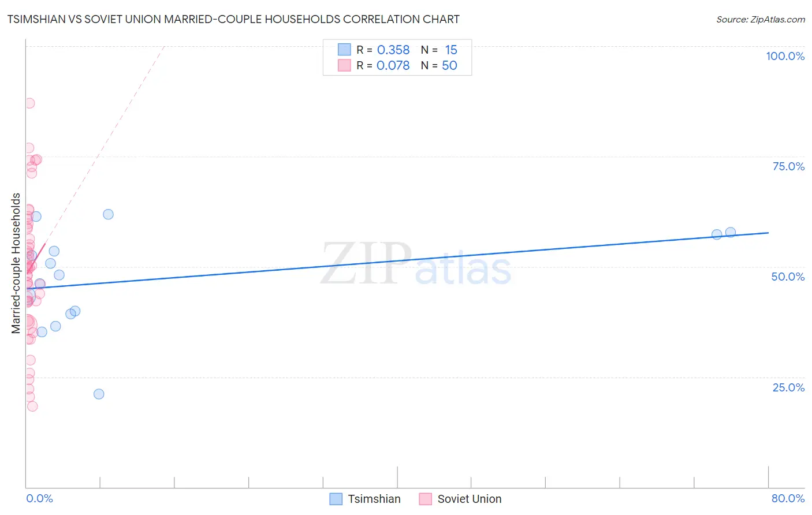Click the blue Tsimshian legend swatch at bottom
The image size is (812, 515).
tap(336, 499)
